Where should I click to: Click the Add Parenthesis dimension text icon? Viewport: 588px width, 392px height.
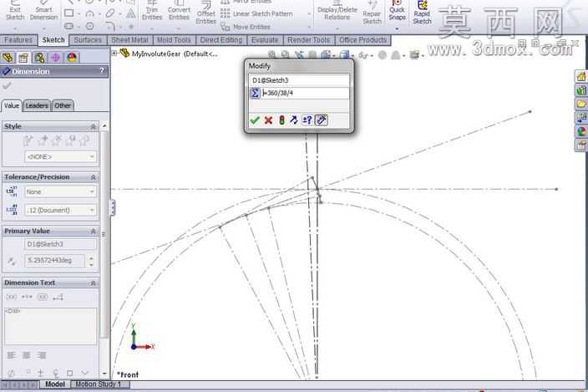(x=11, y=297)
